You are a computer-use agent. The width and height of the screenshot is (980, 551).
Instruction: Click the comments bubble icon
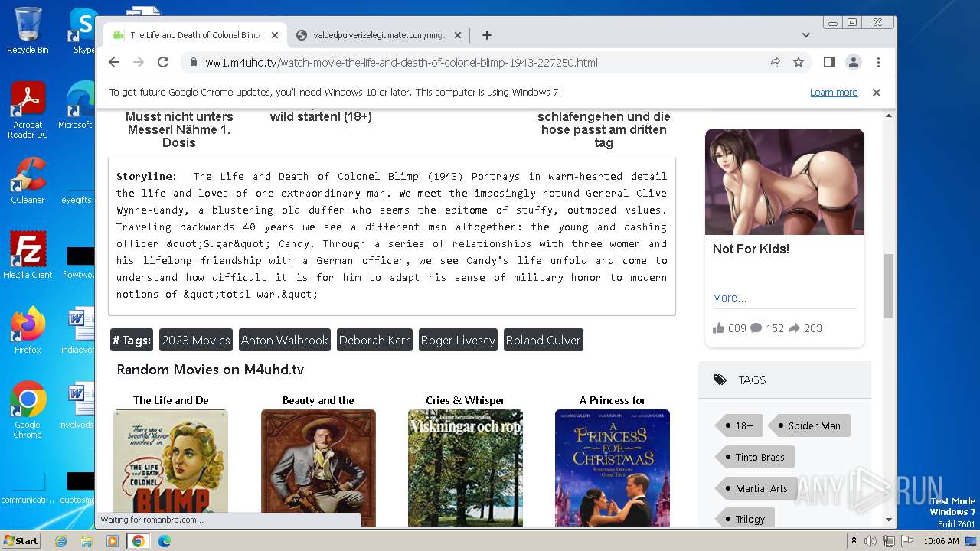pyautogui.click(x=756, y=328)
